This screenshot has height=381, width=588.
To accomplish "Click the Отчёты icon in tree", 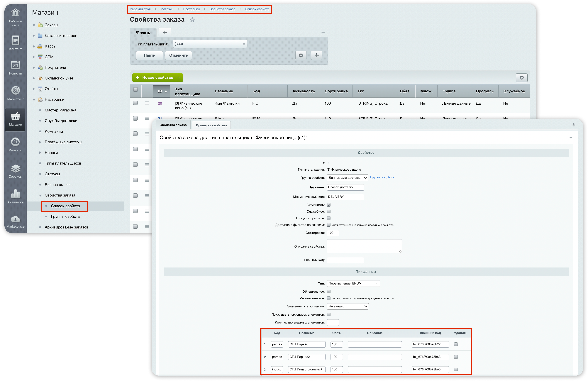I will click(x=40, y=89).
